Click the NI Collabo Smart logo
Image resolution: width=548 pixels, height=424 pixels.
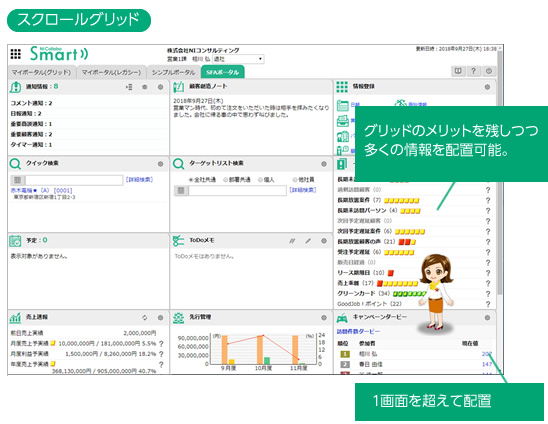59,54
